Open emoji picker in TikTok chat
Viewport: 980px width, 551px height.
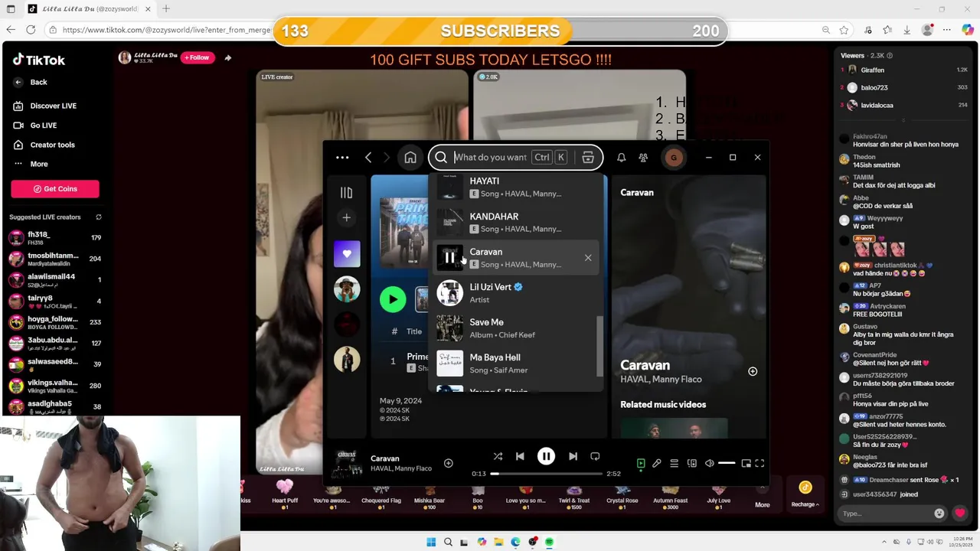tap(939, 514)
